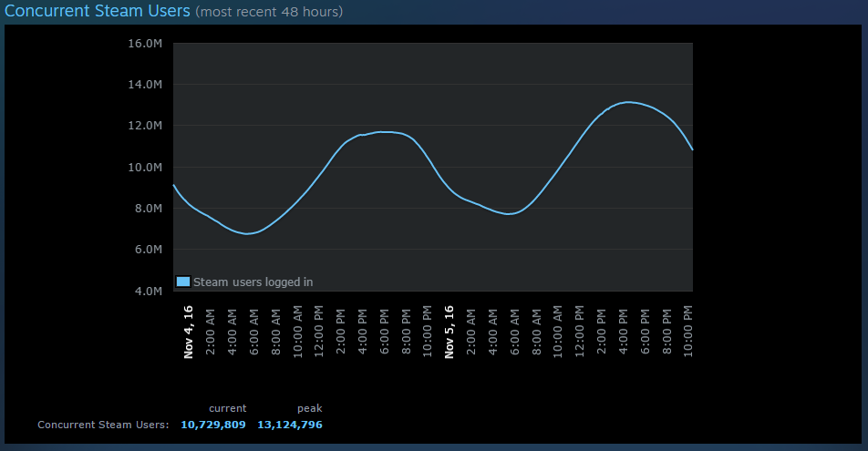
Task: Click the '(most recent 48 hours)' subtitle
Action: point(269,12)
